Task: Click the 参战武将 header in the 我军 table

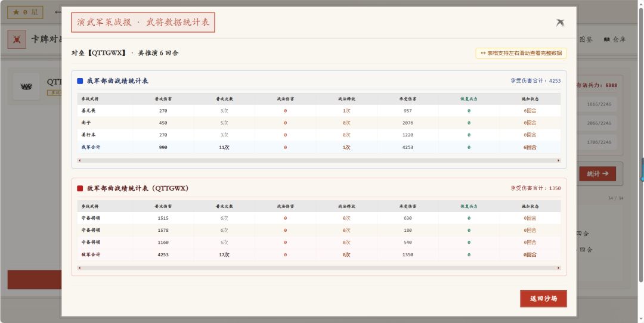Action: pyautogui.click(x=90, y=99)
